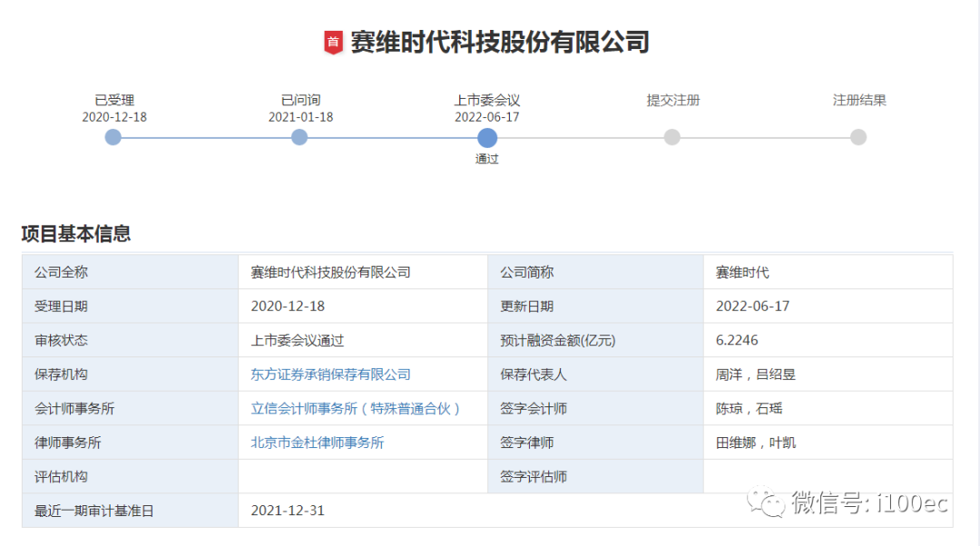Open 立信会计师事务所（特殊普通合伙） link
The image size is (980, 546).
coord(356,408)
